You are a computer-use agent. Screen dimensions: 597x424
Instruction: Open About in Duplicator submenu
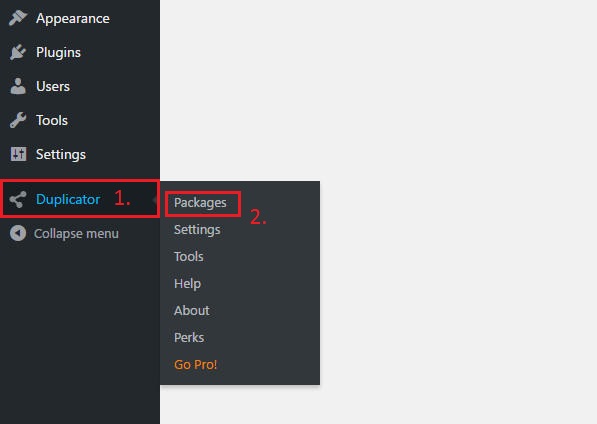[192, 311]
